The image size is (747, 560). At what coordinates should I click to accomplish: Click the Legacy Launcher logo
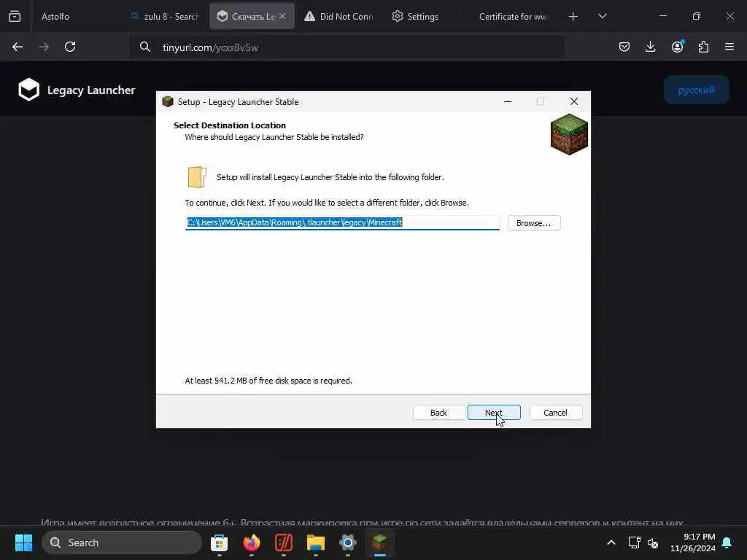(x=77, y=90)
